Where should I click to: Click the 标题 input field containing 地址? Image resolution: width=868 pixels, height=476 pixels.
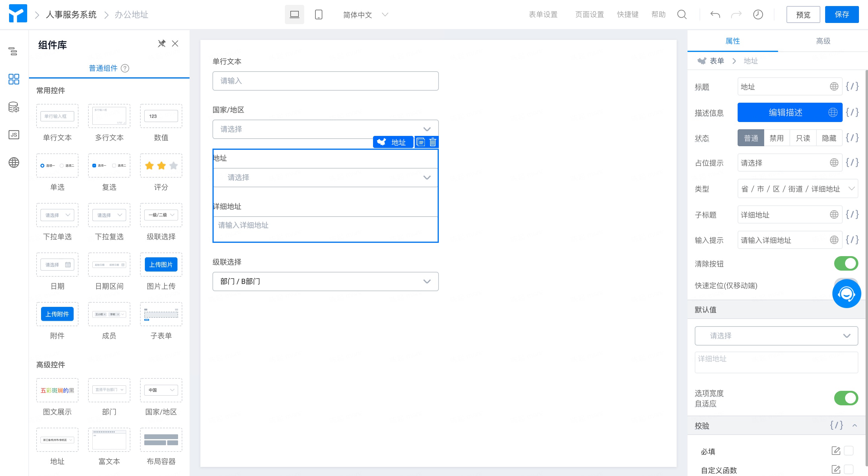click(782, 87)
